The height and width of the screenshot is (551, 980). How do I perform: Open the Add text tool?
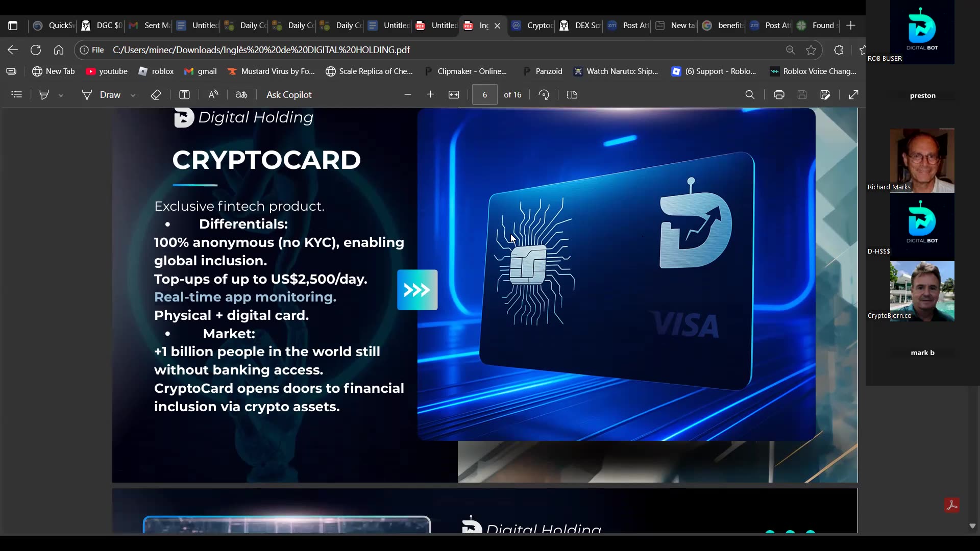click(184, 94)
